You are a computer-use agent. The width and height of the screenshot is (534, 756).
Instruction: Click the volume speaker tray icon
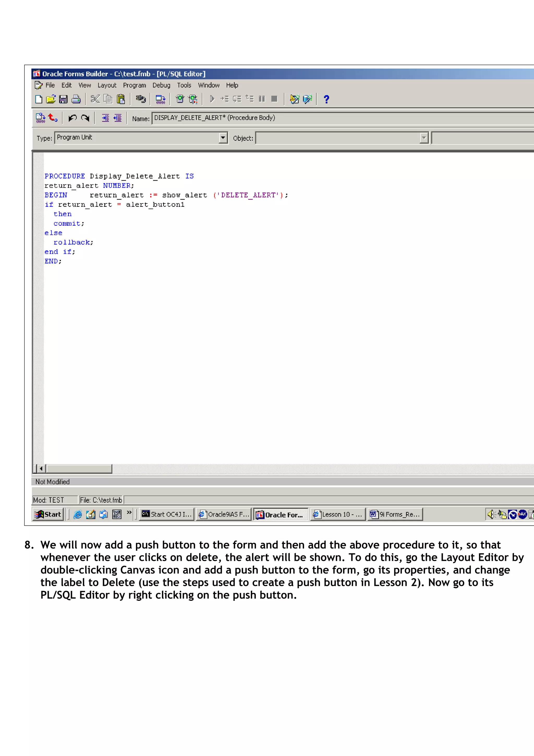point(491,514)
